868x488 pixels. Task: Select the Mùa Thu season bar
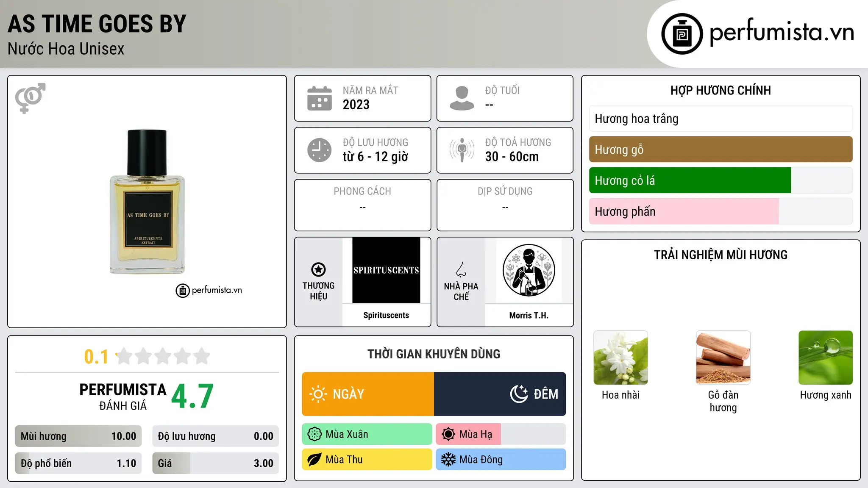(x=367, y=460)
